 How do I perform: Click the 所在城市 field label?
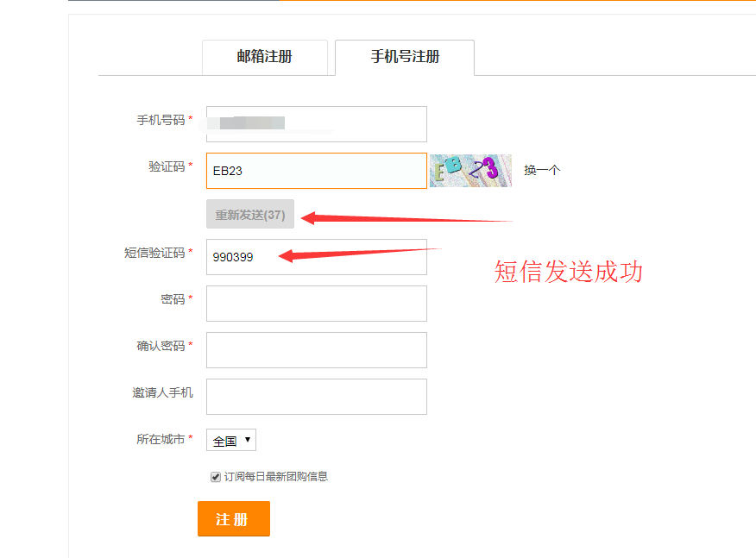pyautogui.click(x=161, y=440)
